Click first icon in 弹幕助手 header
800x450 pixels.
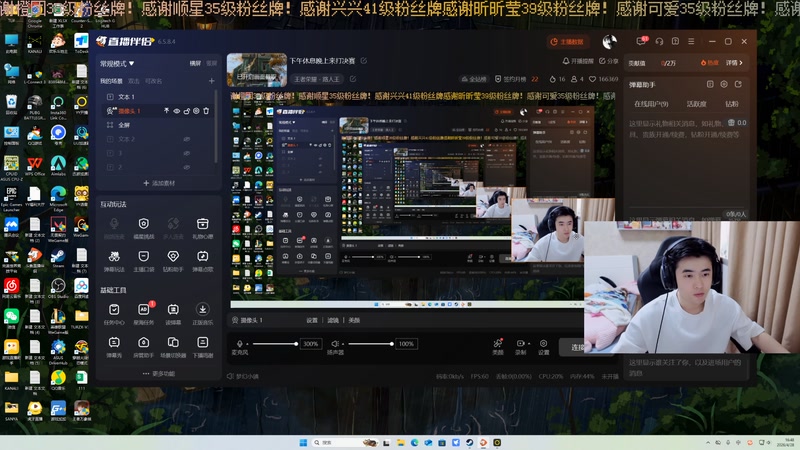click(710, 84)
